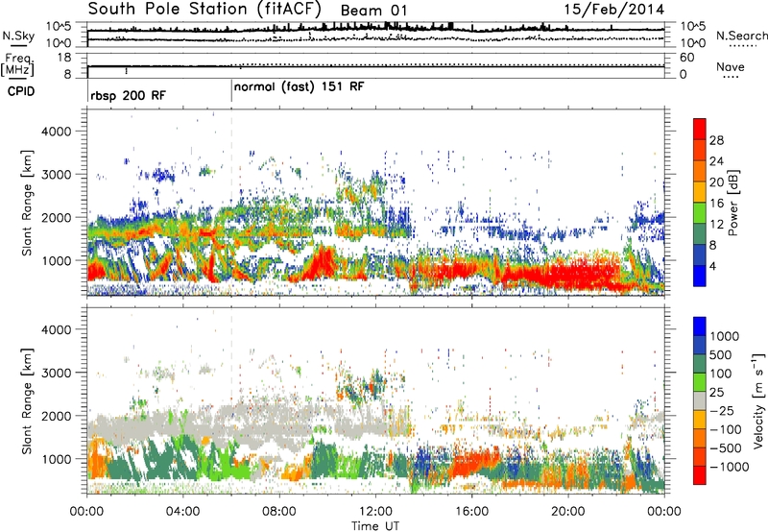Click the date '15/Feb/2014'
Viewport: 768px width, 532px height.
(614, 10)
